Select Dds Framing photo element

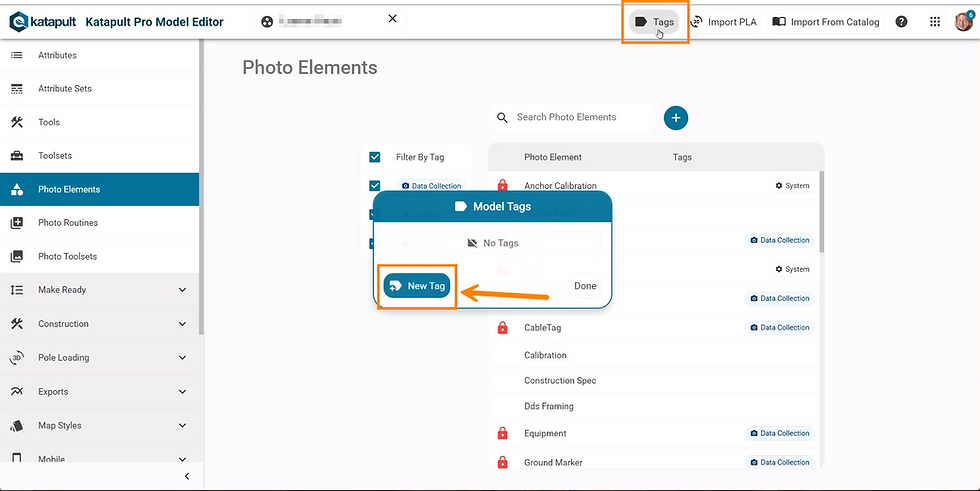click(x=549, y=406)
